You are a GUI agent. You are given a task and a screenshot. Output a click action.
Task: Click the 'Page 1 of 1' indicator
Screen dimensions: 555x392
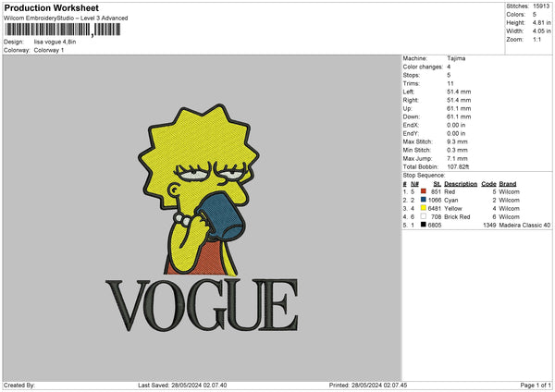click(x=536, y=386)
